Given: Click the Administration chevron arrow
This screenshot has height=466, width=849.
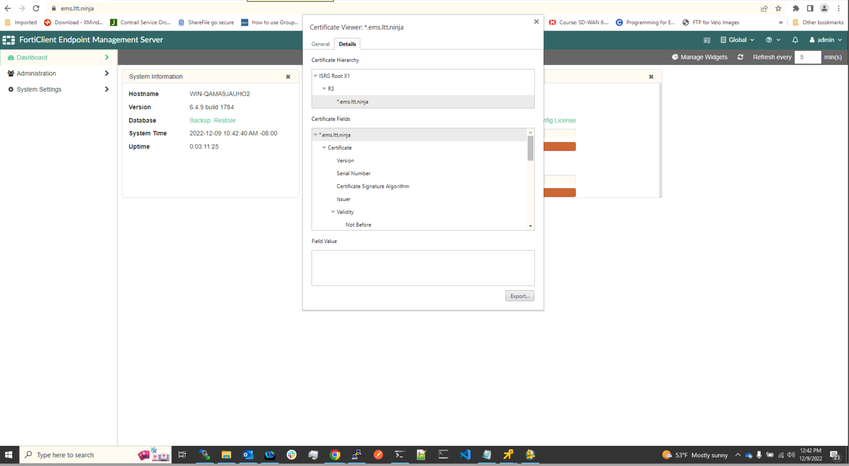Looking at the screenshot, I should click(107, 74).
